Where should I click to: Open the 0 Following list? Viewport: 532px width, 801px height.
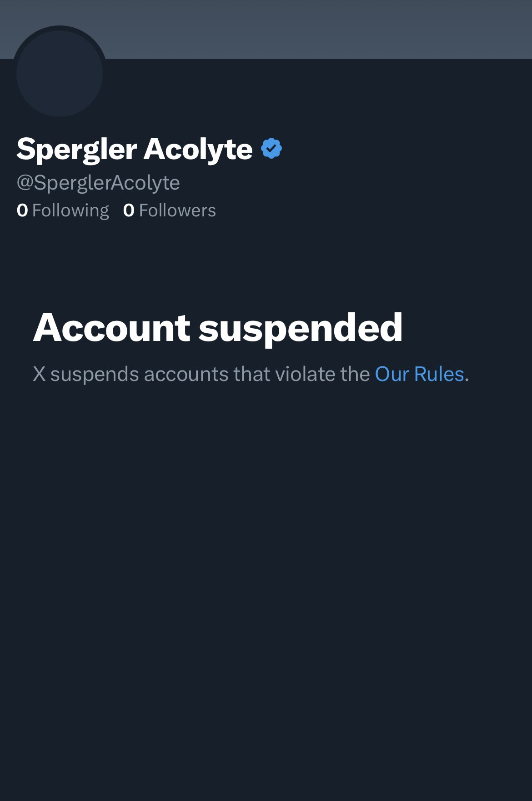[x=63, y=210]
